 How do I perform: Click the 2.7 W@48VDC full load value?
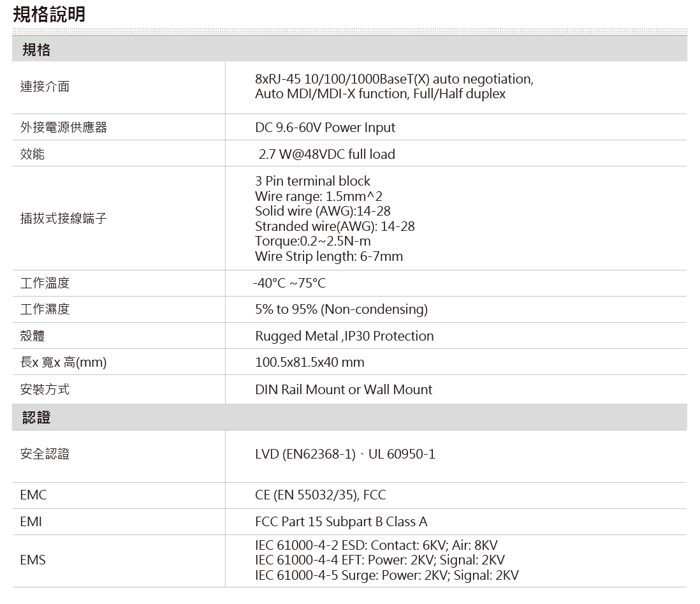[326, 154]
